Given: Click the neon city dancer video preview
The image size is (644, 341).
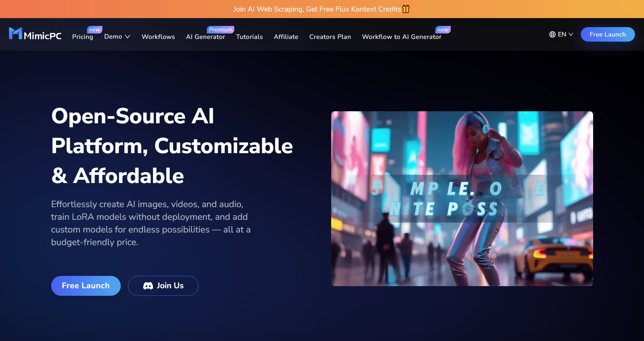Looking at the screenshot, I should tap(462, 198).
